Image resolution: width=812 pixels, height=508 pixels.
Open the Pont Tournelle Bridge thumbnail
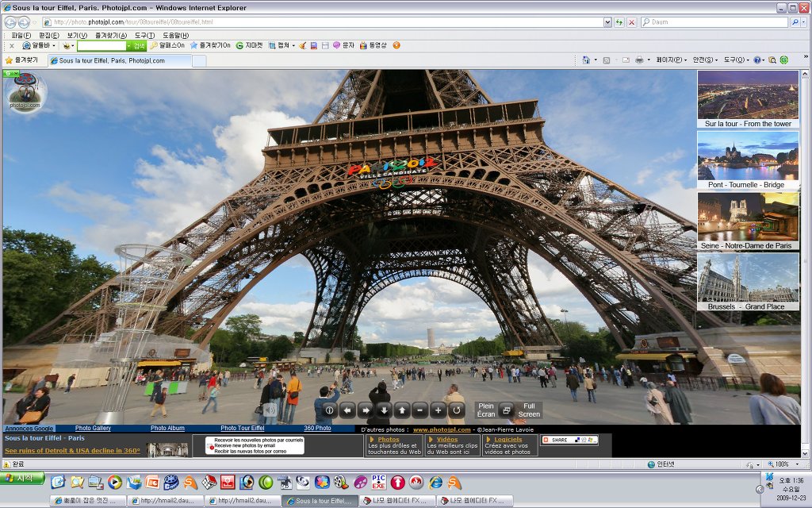[748, 160]
